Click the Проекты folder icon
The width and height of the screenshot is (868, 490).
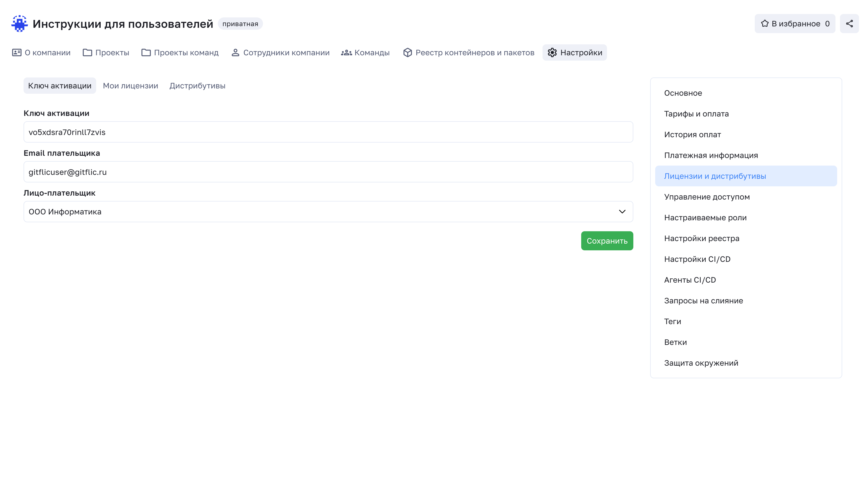point(87,52)
